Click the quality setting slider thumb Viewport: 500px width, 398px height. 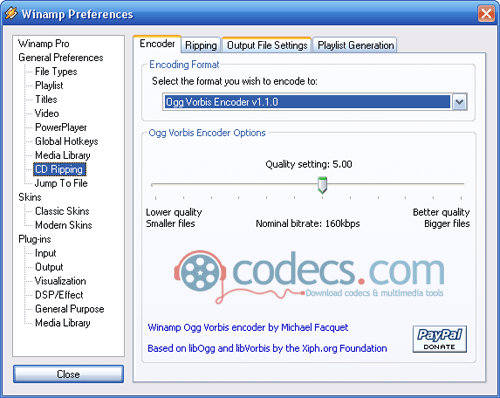click(x=322, y=185)
